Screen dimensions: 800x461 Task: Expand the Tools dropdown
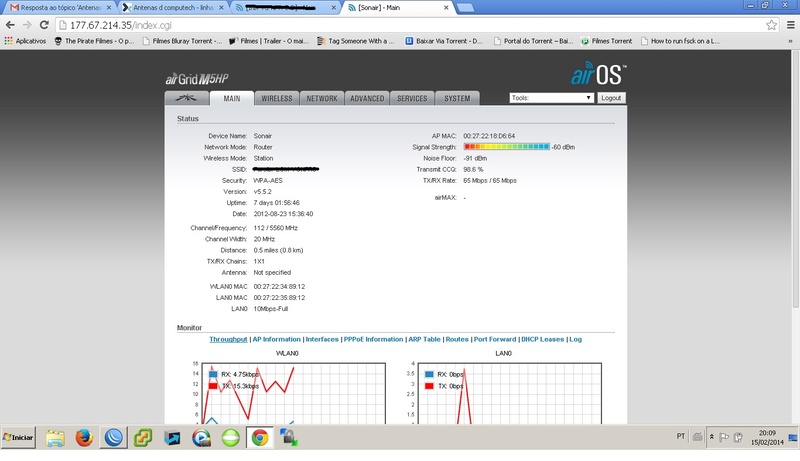[552, 98]
